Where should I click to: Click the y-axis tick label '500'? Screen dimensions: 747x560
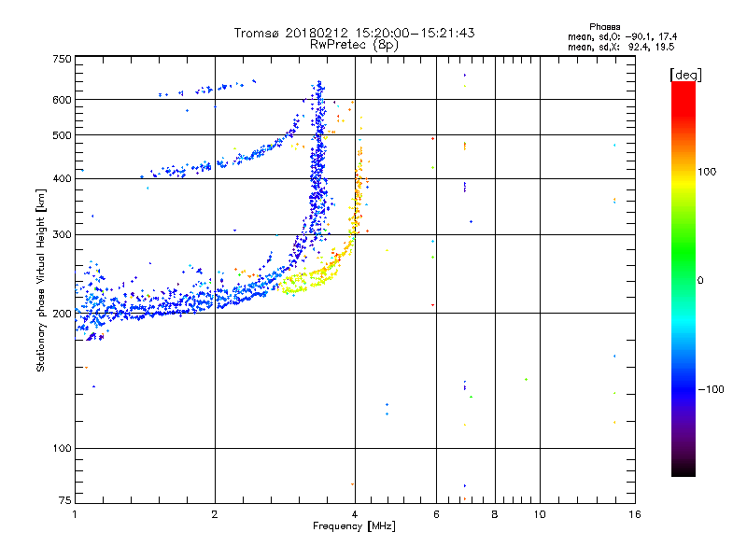[x=62, y=135]
